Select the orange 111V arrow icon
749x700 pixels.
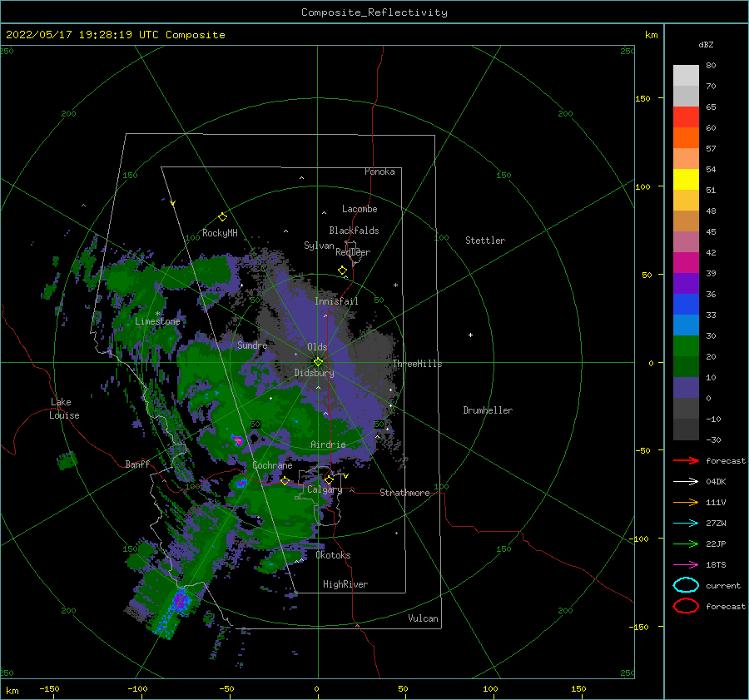click(x=686, y=502)
